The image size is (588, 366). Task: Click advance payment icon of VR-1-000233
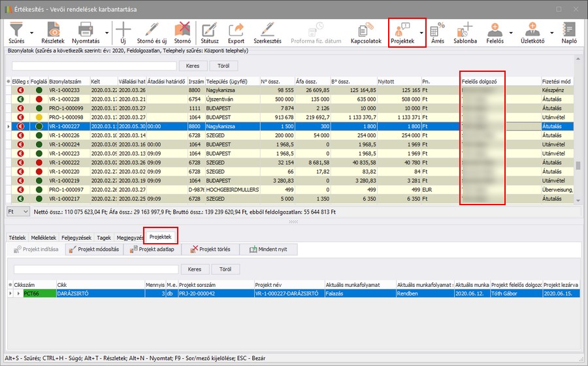[20, 90]
